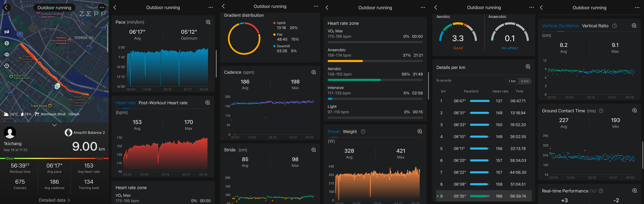Open the three-dot menu on map screen
Viewport: 644px width, 204px height.
click(x=102, y=7)
